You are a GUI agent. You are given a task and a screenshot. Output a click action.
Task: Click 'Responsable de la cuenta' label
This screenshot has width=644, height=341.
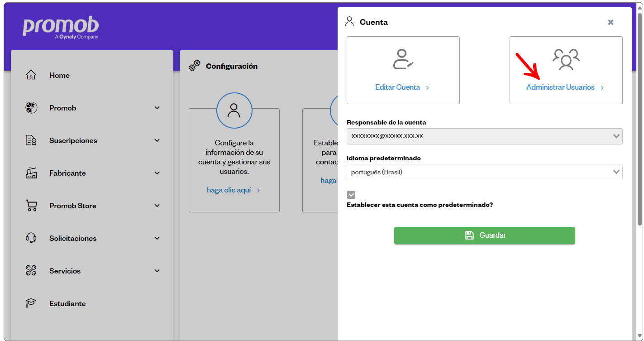coord(386,122)
